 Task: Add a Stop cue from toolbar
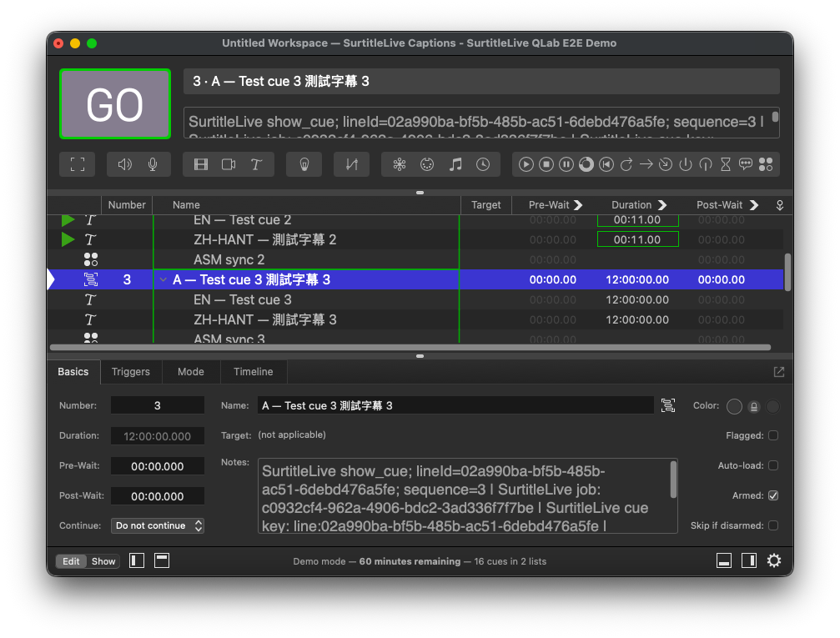pyautogui.click(x=546, y=164)
